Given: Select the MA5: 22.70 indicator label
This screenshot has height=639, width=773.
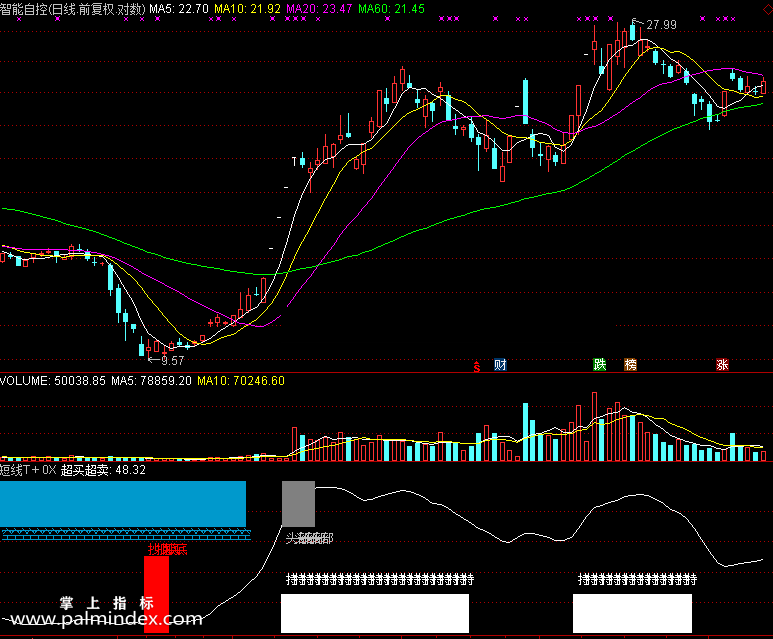Looking at the screenshot, I should [x=179, y=9].
